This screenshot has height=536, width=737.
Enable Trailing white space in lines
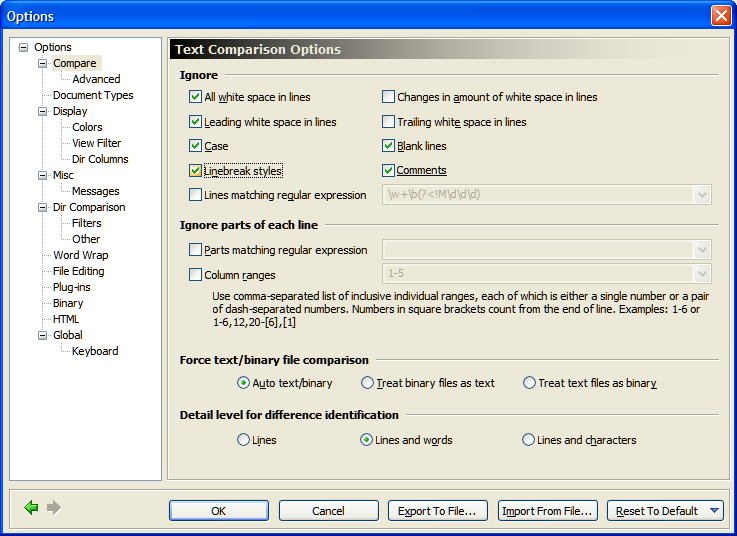tap(388, 122)
